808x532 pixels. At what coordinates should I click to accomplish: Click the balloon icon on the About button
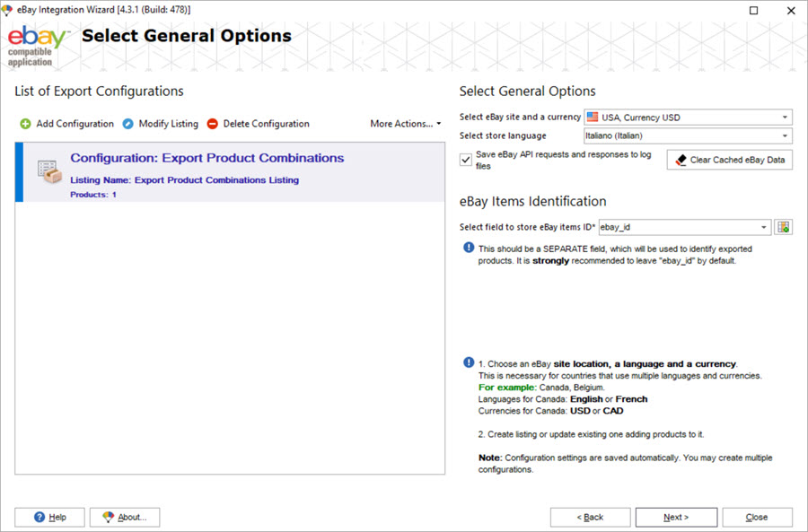108,517
